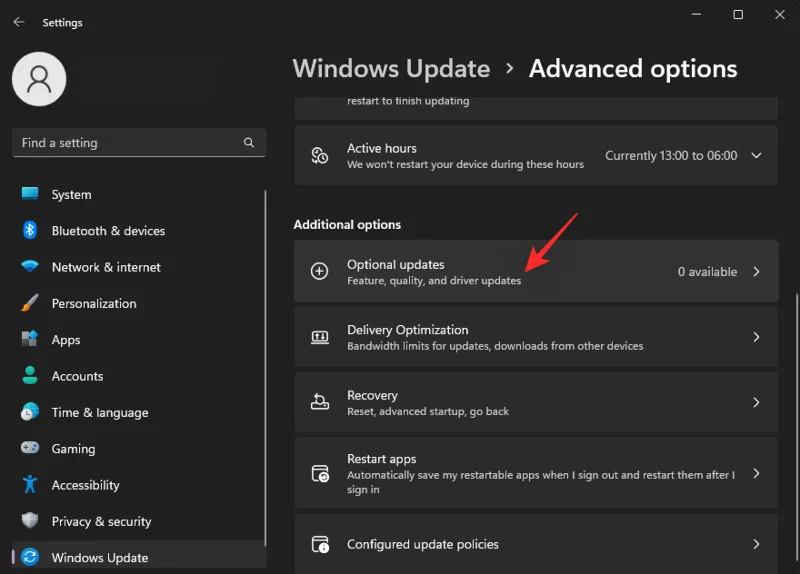
Task: Click the Bluetooth icon in sidebar
Action: click(x=30, y=230)
